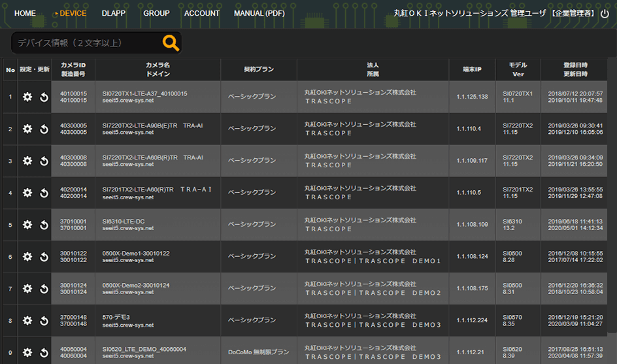Click the power logout icon

click(x=604, y=13)
